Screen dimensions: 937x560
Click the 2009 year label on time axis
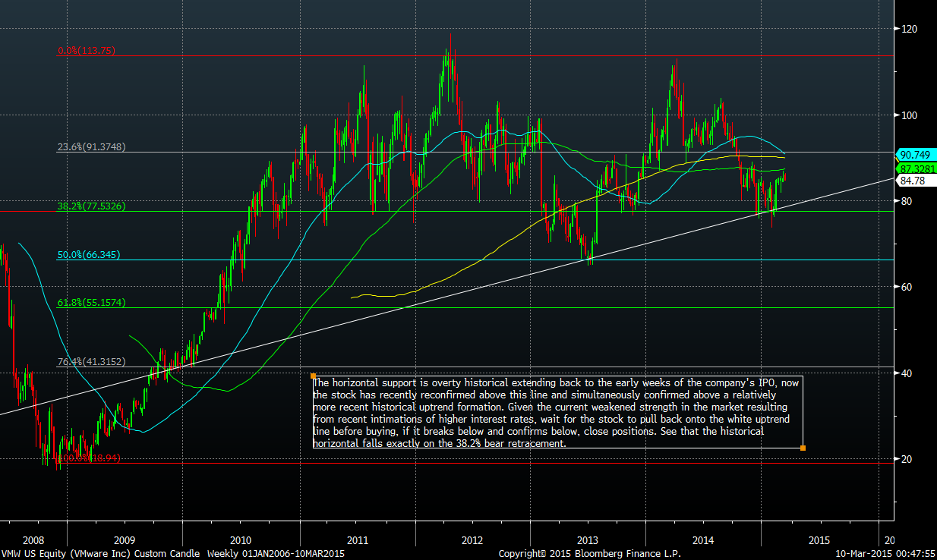(125, 541)
